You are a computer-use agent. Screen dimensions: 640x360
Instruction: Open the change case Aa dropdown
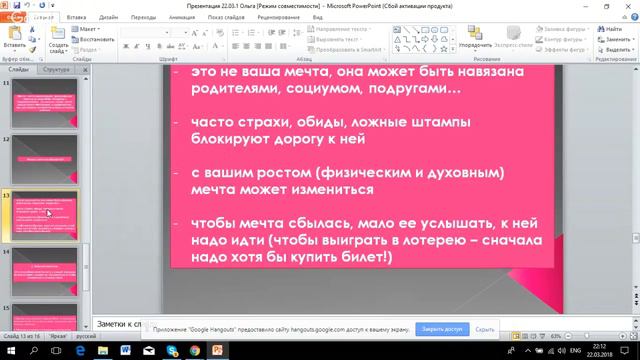pos(197,47)
